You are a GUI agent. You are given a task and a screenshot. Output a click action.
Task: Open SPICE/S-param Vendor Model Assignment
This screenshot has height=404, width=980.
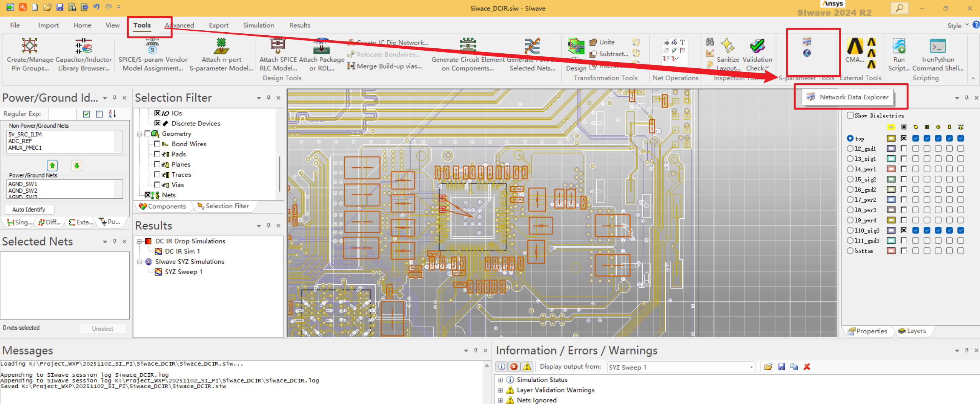click(153, 54)
